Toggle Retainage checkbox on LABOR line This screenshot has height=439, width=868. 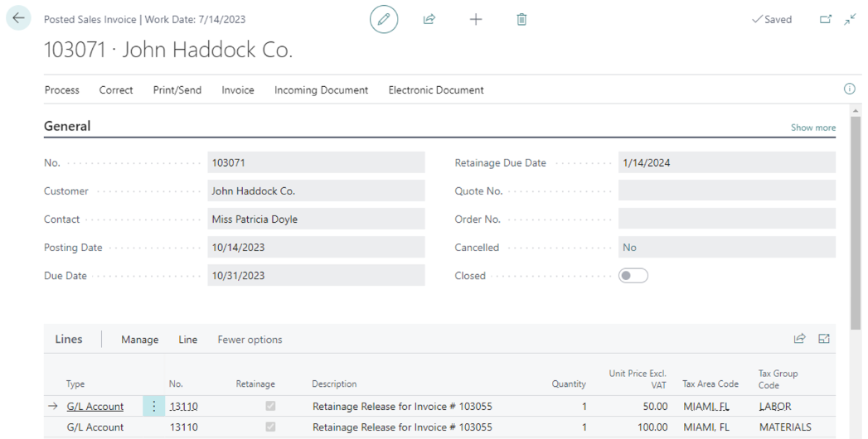coord(270,407)
